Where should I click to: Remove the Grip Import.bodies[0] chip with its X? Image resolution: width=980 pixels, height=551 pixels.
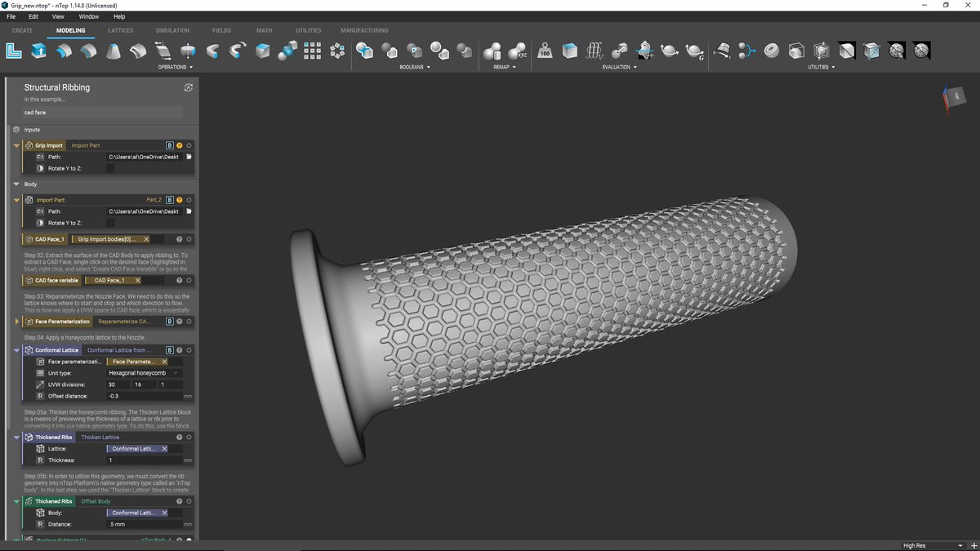tap(148, 238)
